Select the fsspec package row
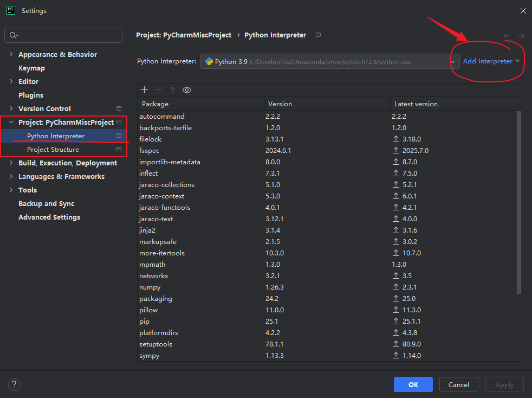 (327, 150)
